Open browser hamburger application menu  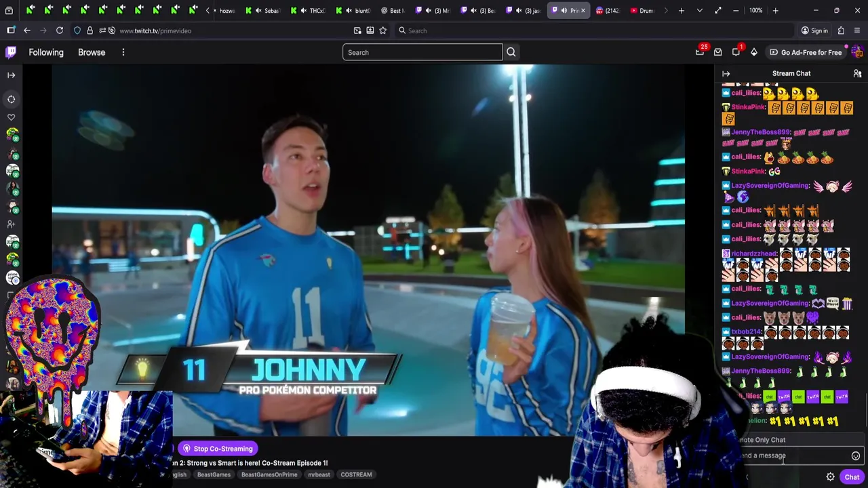(x=858, y=30)
